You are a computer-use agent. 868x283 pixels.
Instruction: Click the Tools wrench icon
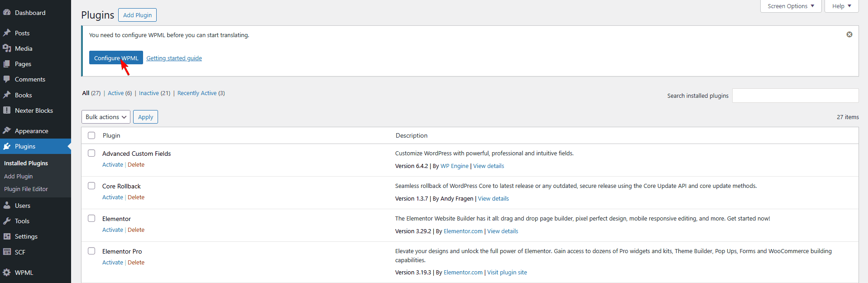(x=7, y=221)
